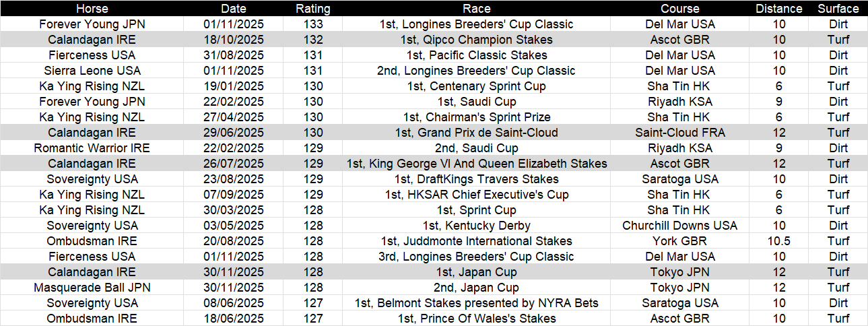Click the Surface column header
The image size is (868, 326).
point(838,9)
